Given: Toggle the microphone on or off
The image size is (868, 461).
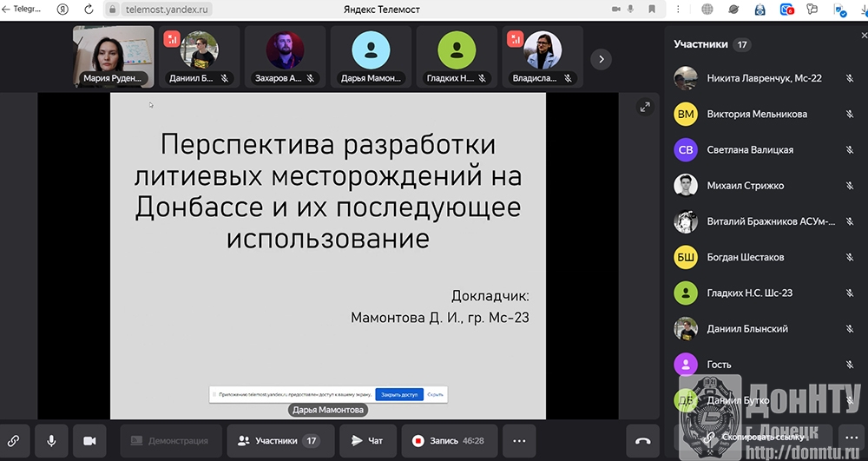Looking at the screenshot, I should (x=51, y=441).
